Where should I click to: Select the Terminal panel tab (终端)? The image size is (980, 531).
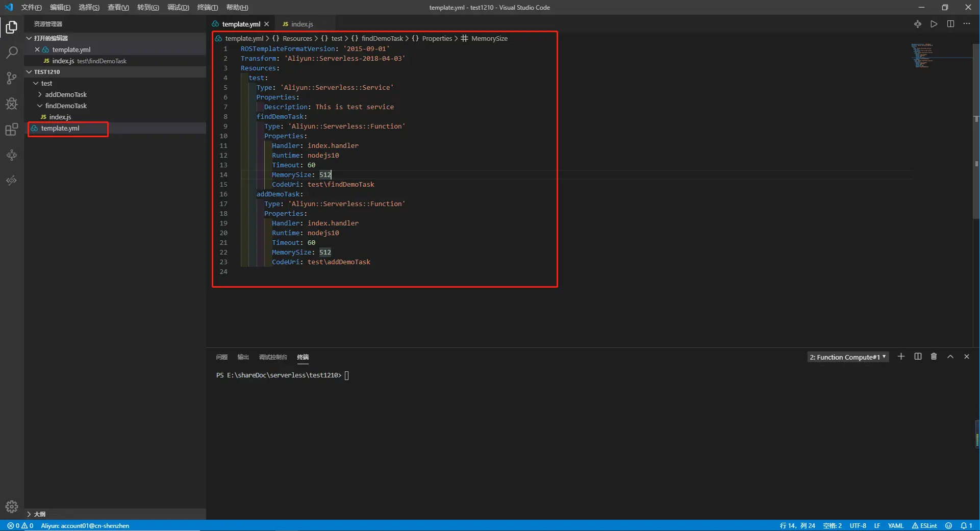coord(303,357)
